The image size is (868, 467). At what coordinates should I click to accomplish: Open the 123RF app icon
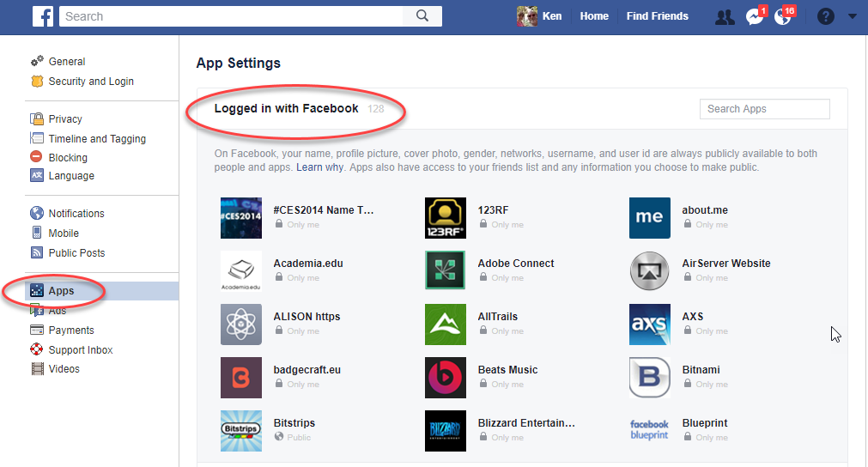445,218
